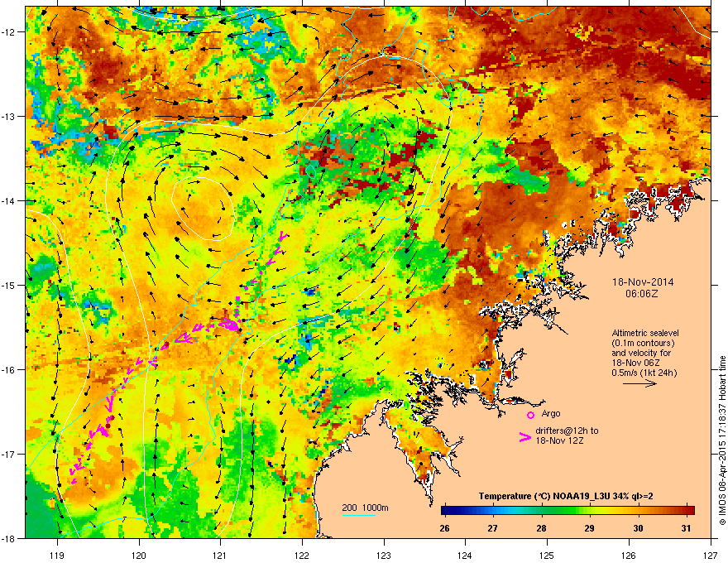
Task: Click the '200 1000m' bathymetry label
Action: 365,508
